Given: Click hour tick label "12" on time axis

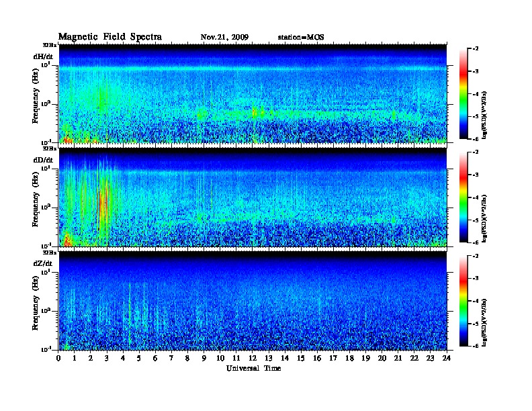Looking at the screenshot, I should point(253,358).
